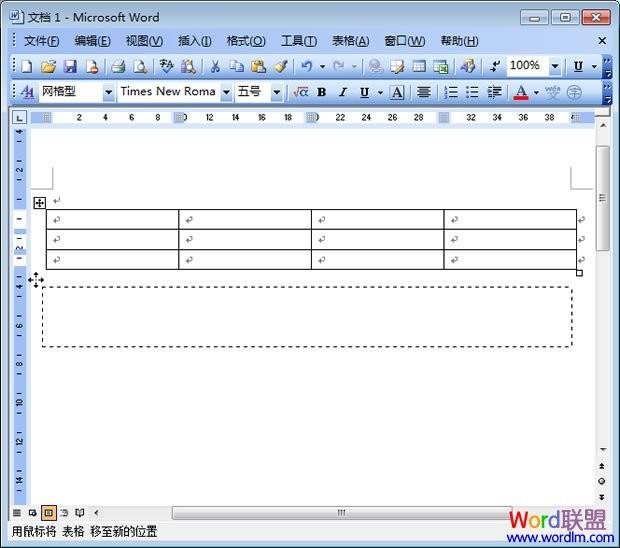Switch to Web Layout view
Viewport: 620px width, 548px height.
pyautogui.click(x=32, y=513)
